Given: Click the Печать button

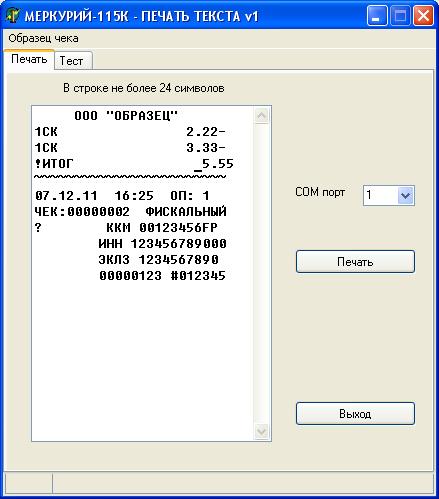Looking at the screenshot, I should pos(355,262).
